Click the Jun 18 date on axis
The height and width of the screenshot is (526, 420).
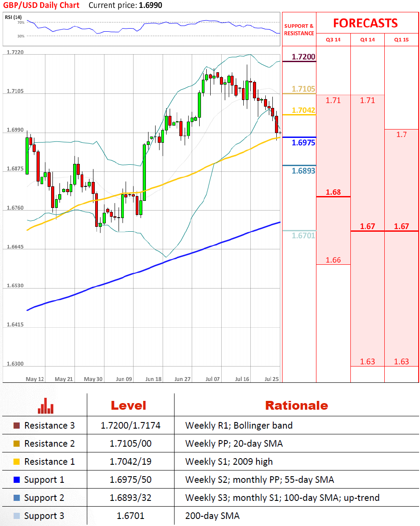[154, 379]
